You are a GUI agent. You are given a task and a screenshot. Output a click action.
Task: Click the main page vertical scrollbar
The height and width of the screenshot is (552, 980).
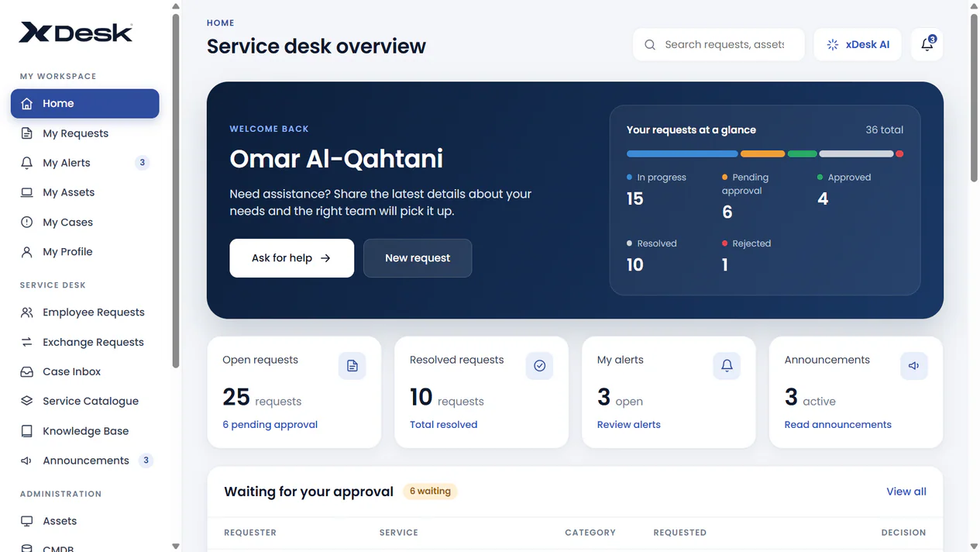[974, 98]
